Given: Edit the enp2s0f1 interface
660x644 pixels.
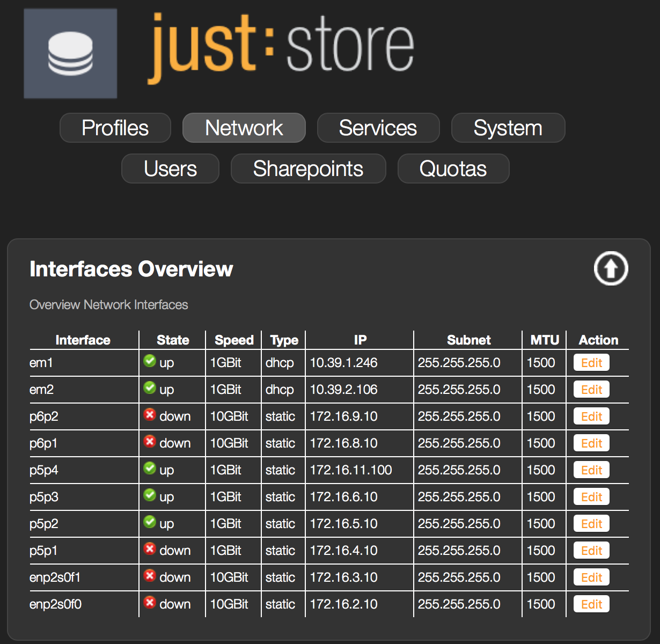Looking at the screenshot, I should point(591,577).
